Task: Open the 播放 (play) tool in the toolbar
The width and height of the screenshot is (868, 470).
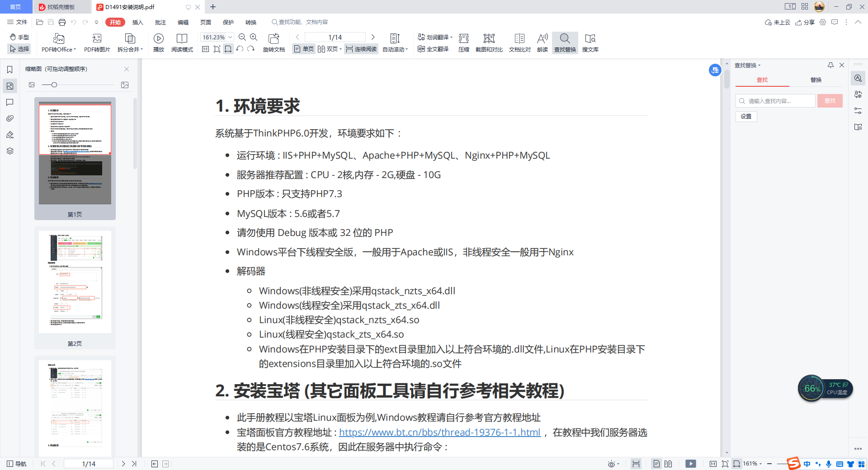Action: 158,42
